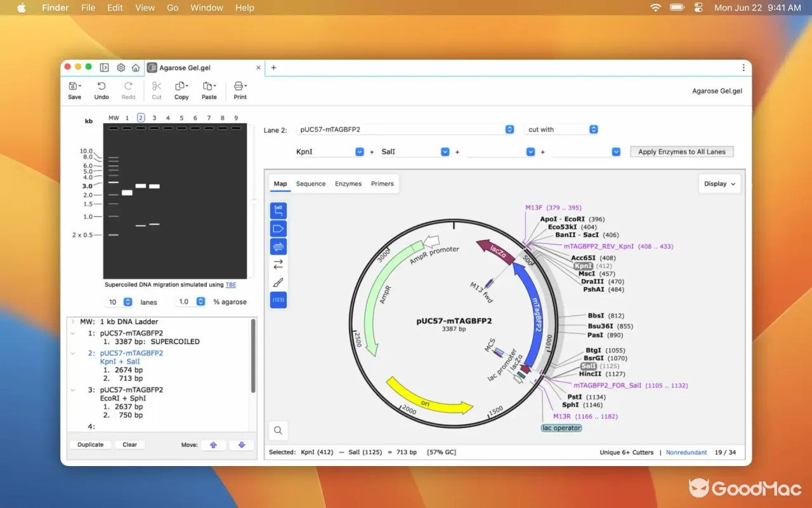Image resolution: width=812 pixels, height=508 pixels.
Task: Toggle the paintbrush color display button
Action: click(278, 282)
